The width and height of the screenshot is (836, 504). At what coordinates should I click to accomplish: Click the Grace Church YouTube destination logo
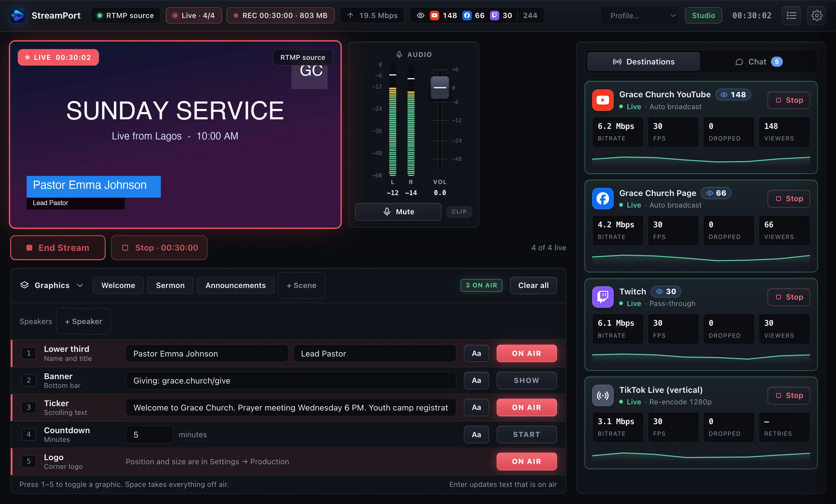[x=603, y=100]
